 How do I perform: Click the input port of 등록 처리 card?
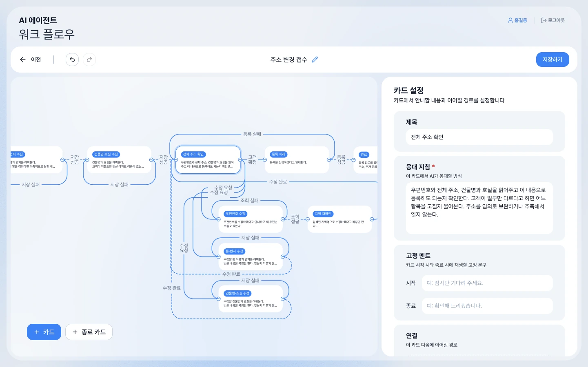pos(265,160)
